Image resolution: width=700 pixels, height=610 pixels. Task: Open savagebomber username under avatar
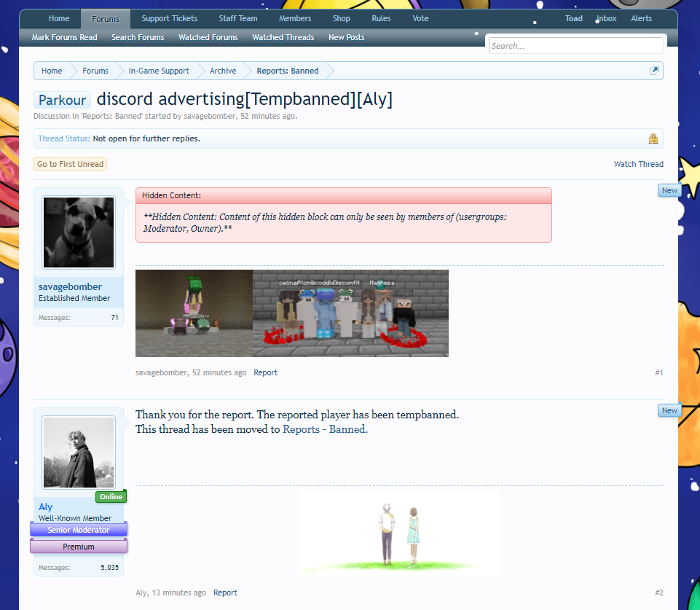70,286
